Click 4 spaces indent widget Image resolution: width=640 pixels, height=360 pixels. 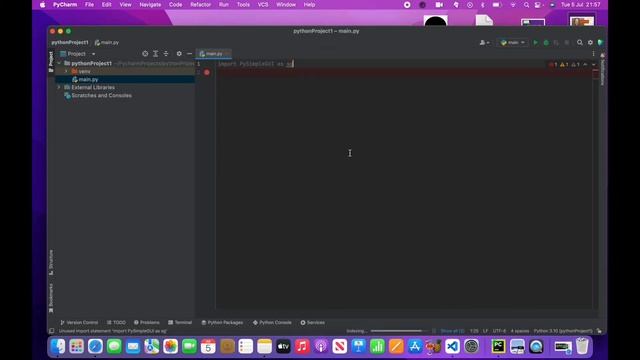pos(520,331)
